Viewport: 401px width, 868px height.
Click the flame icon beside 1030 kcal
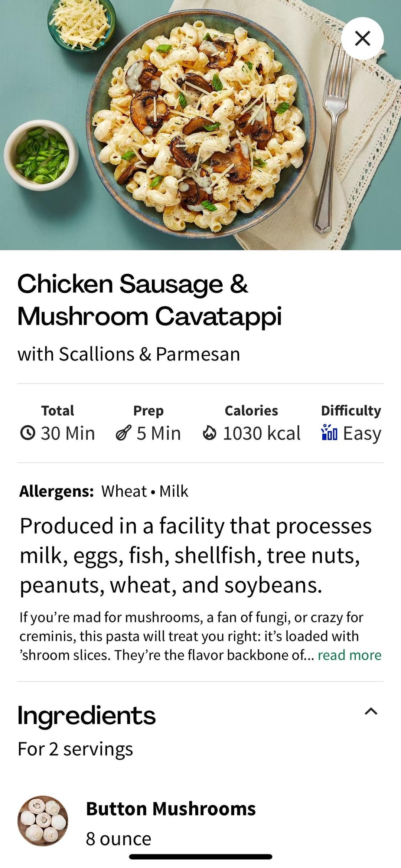pyautogui.click(x=209, y=433)
